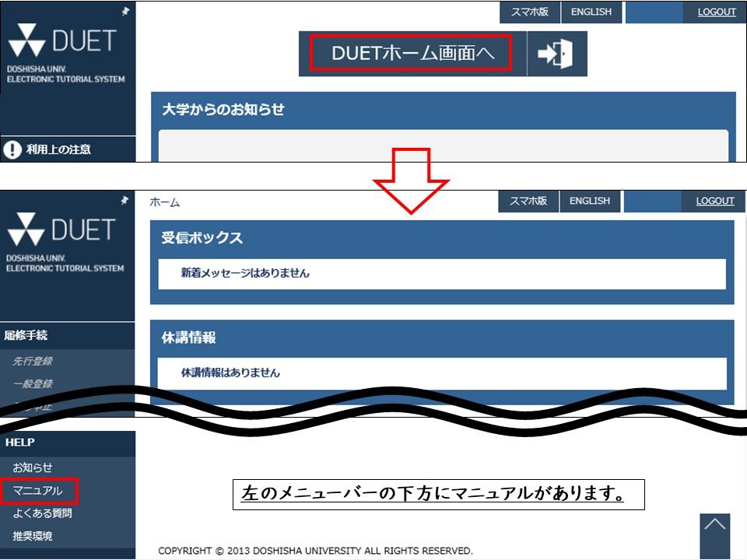This screenshot has width=747, height=560.
Task: Click 大学からのお知らせ panel heading
Action: pos(223,109)
